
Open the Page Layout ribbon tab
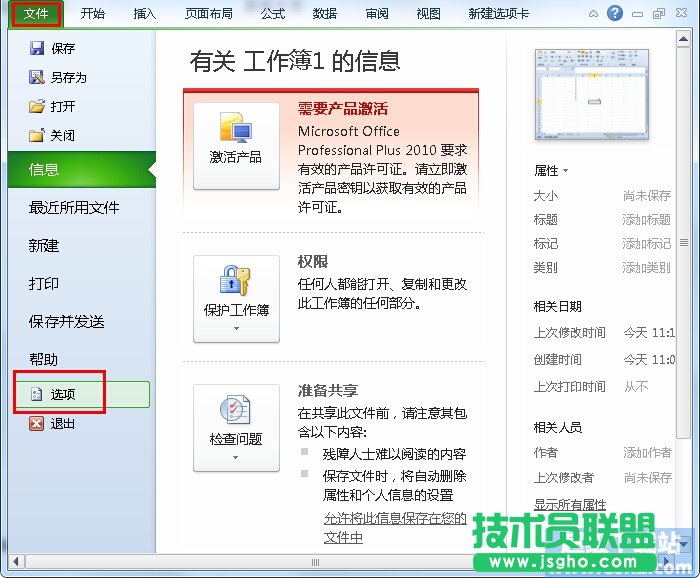pyautogui.click(x=209, y=14)
